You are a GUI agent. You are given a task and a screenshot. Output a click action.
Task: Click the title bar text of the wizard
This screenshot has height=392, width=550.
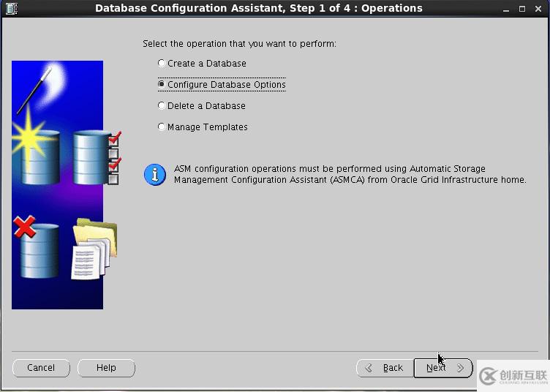[259, 9]
